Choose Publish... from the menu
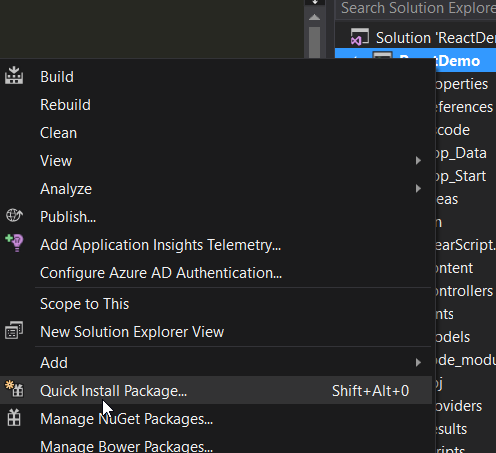The width and height of the screenshot is (496, 453). coord(216,217)
